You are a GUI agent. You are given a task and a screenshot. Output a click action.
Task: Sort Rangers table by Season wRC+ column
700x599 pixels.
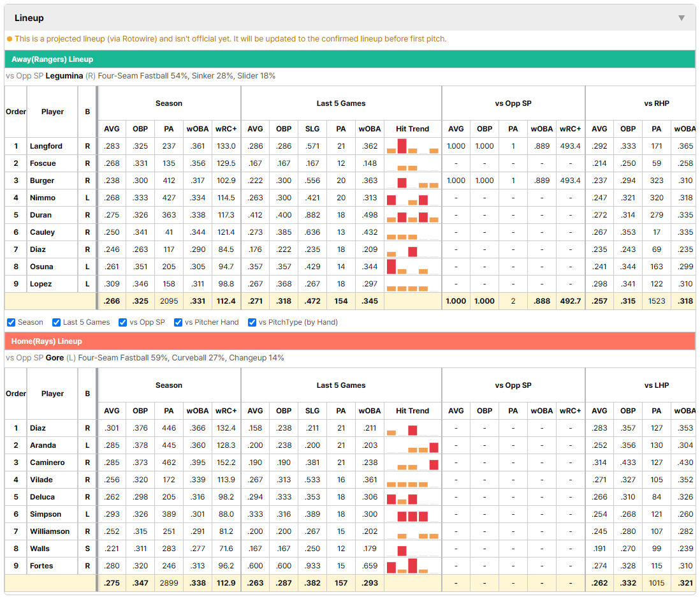(226, 129)
